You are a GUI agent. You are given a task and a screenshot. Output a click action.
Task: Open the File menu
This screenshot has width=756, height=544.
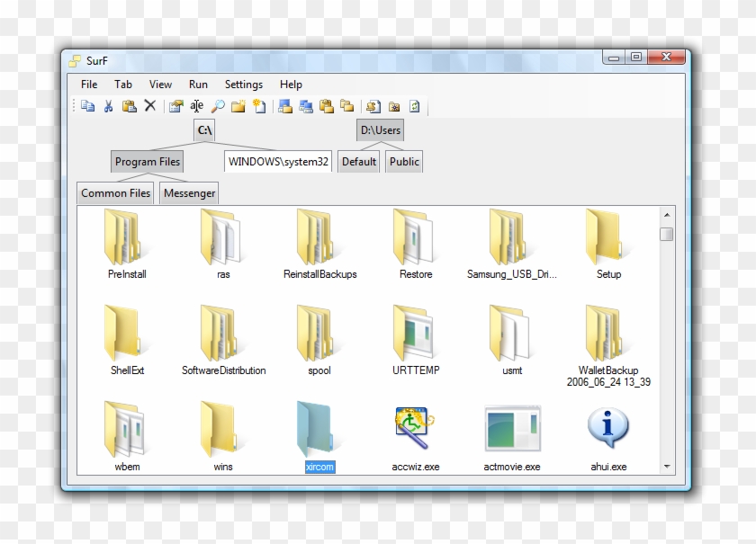[89, 85]
